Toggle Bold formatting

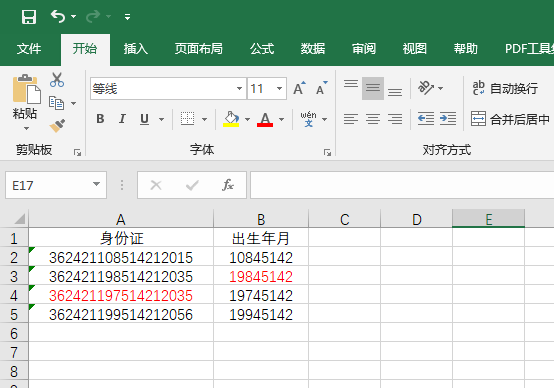click(100, 119)
